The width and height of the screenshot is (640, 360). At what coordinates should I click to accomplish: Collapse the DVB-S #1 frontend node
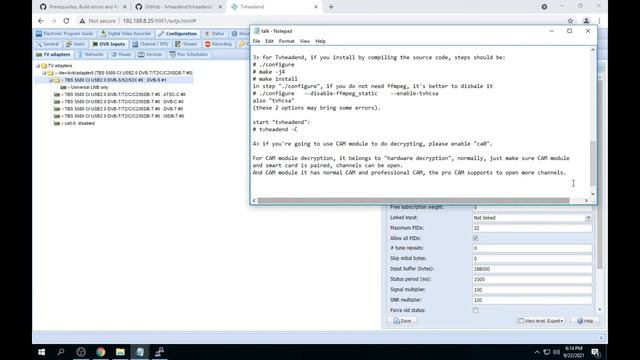tap(51, 80)
